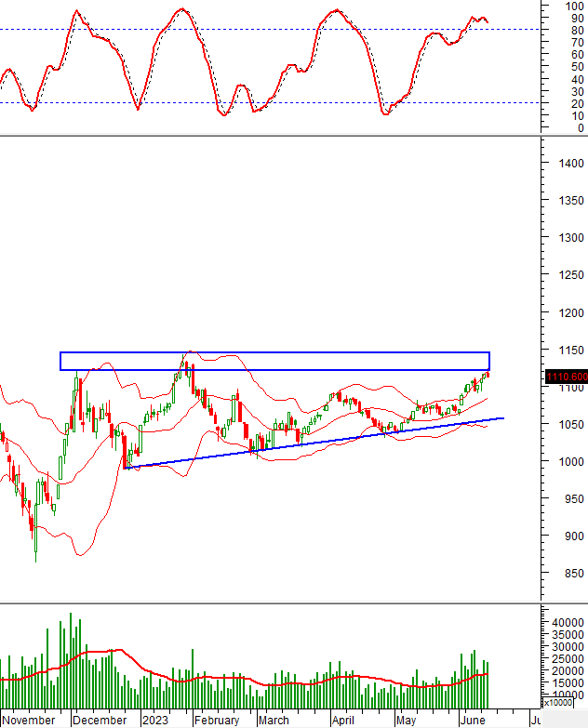Click the 40000 volume axis label
The height and width of the screenshot is (728, 588).
[566, 622]
